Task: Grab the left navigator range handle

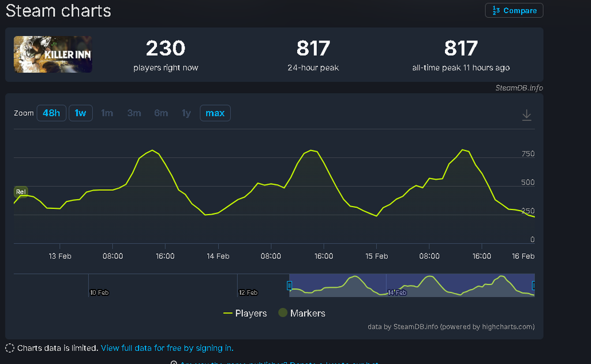Action: coord(290,285)
